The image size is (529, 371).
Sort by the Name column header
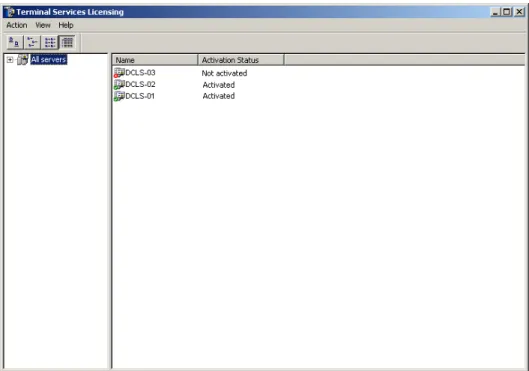[155, 60]
